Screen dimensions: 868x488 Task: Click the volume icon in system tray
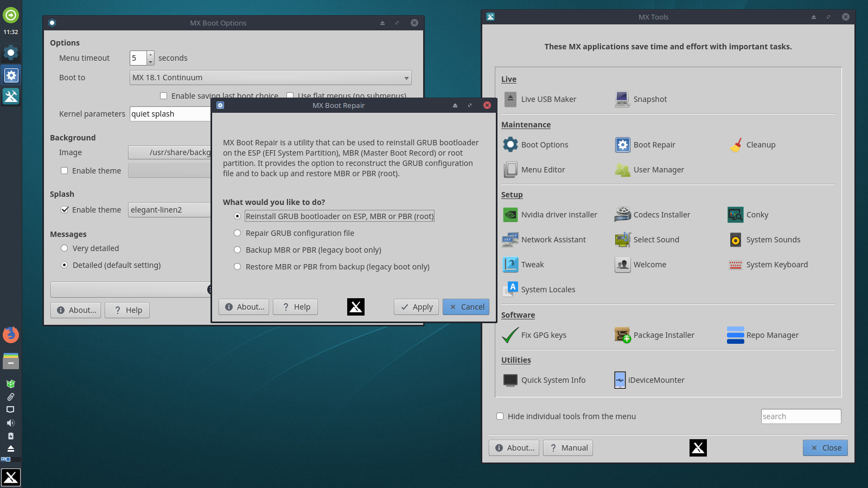pyautogui.click(x=10, y=423)
